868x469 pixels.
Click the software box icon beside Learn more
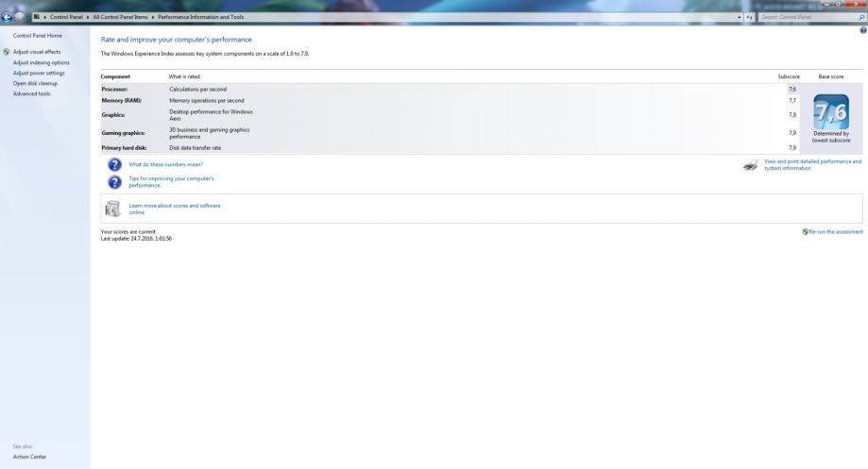(x=113, y=209)
